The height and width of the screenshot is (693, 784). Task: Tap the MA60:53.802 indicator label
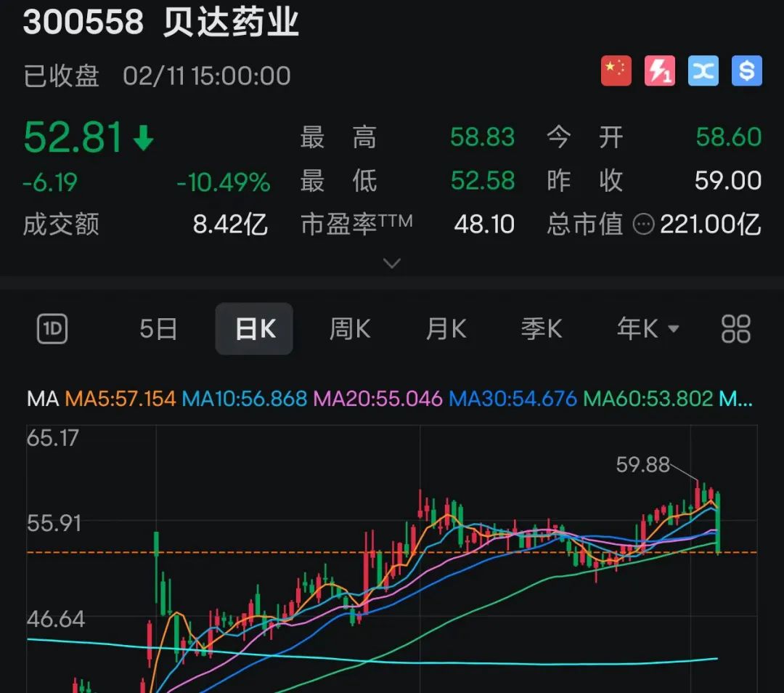point(648,399)
